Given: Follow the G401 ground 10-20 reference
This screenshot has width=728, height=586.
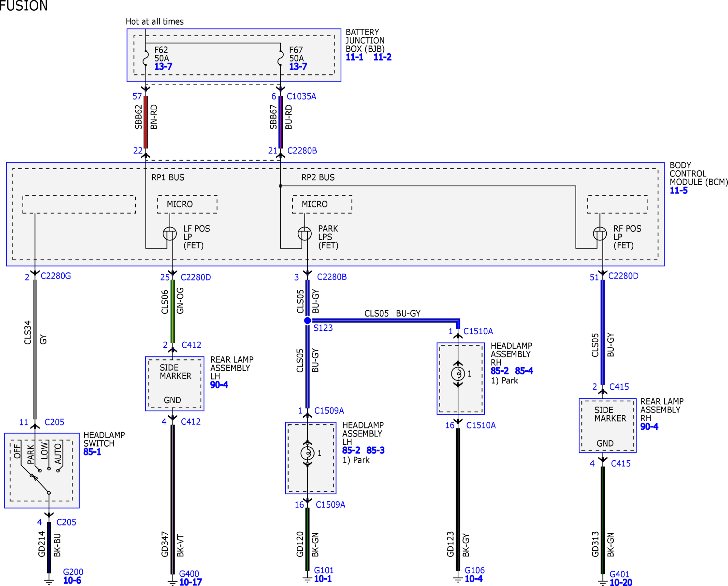Looking at the screenshot, I should [621, 582].
